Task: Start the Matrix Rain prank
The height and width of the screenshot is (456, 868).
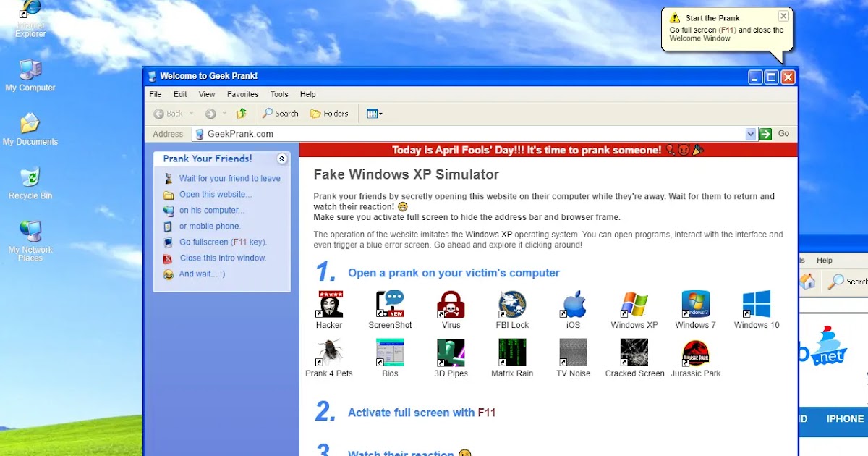Action: pos(512,353)
